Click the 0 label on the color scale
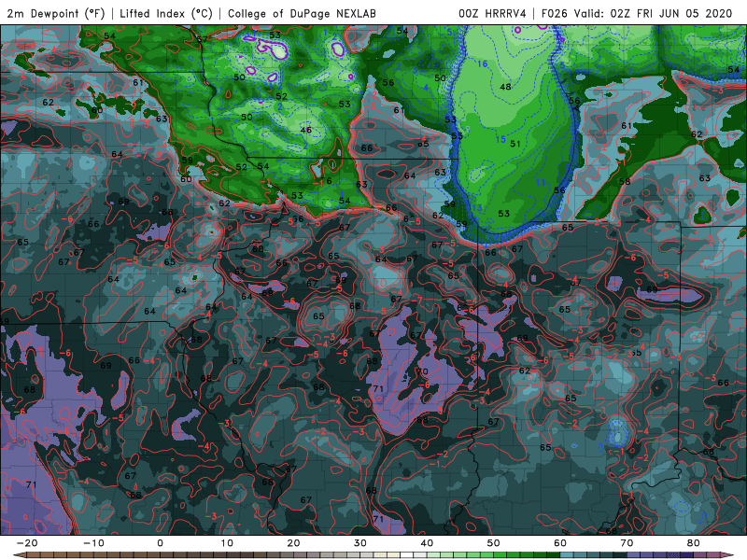The image size is (747, 560). tap(160, 543)
